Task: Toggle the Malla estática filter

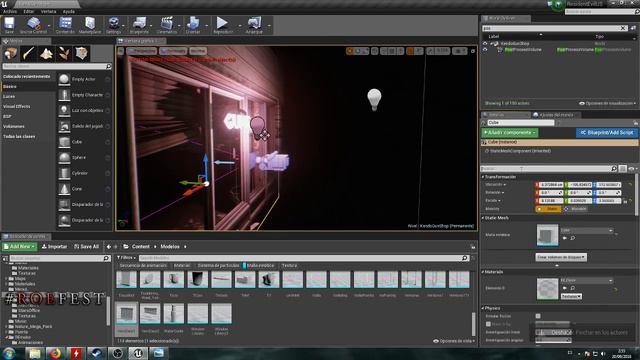Action: pyautogui.click(x=259, y=265)
